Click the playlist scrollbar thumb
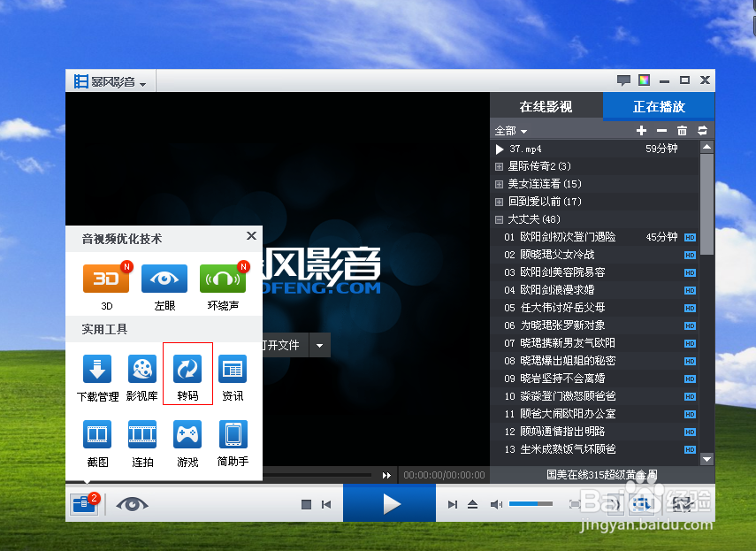The width and height of the screenshot is (756, 551). pos(706,204)
